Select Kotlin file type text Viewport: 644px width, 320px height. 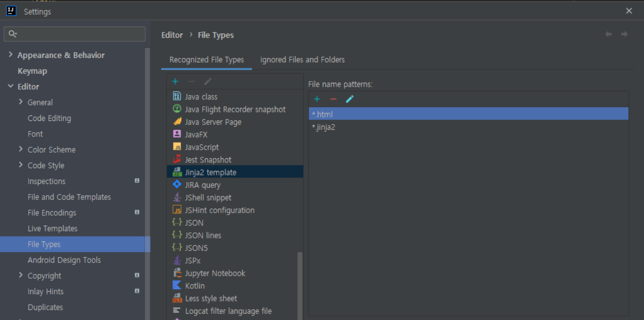pyautogui.click(x=195, y=286)
